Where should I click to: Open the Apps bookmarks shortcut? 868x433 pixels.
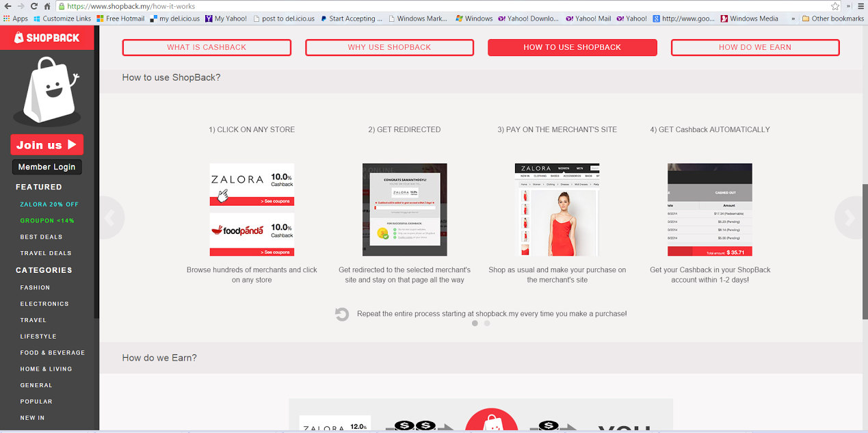click(x=16, y=18)
